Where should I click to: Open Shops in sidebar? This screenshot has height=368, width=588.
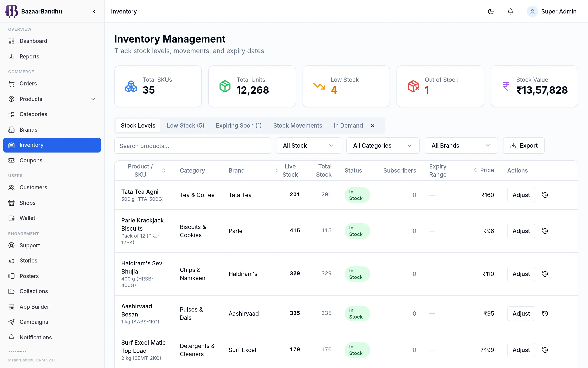pos(52,203)
